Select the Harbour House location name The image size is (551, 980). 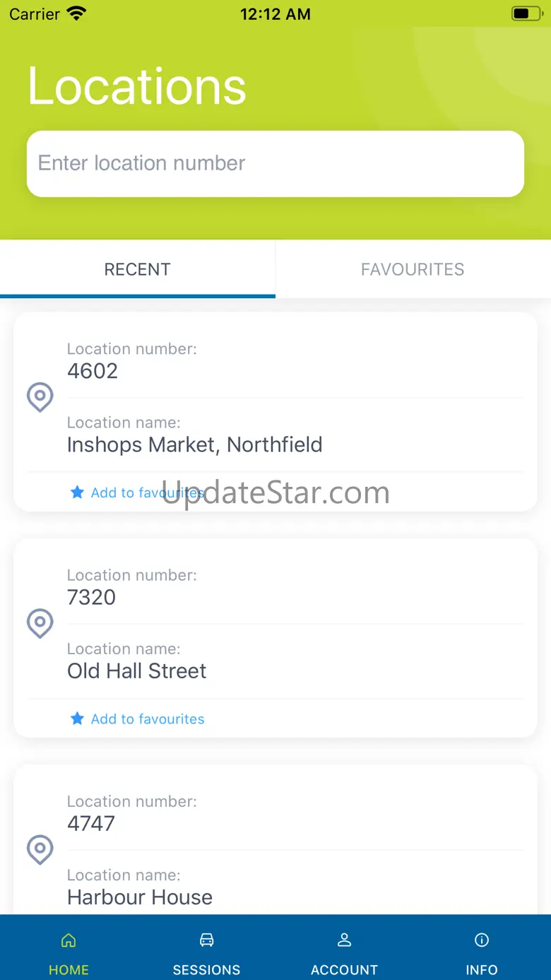[140, 897]
